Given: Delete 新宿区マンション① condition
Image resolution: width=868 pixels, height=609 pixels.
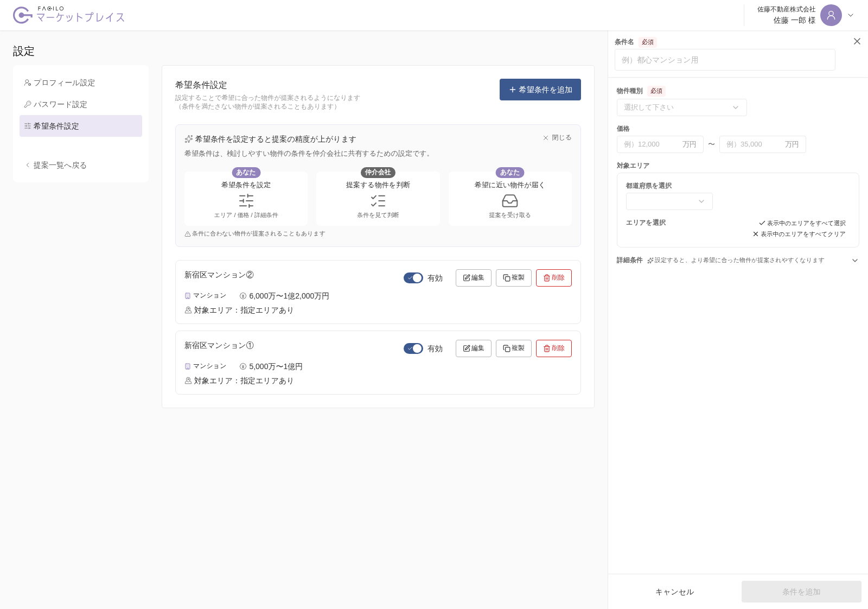Looking at the screenshot, I should pyautogui.click(x=554, y=348).
